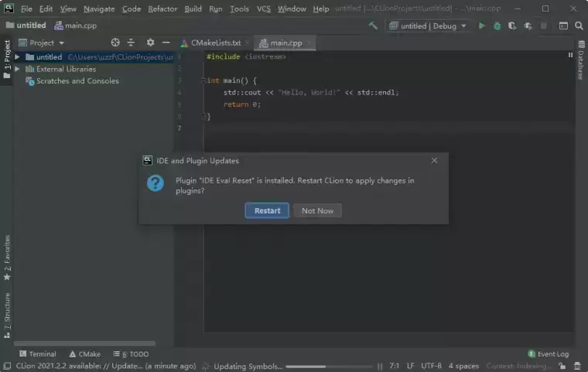Click the profiler run icon
Screen dimensions: 588x372
pyautogui.click(x=528, y=26)
